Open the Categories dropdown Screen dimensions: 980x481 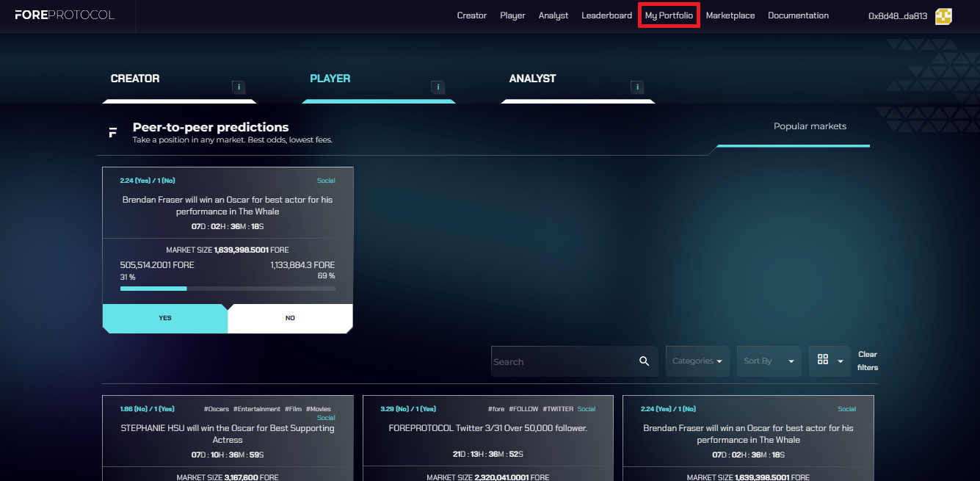point(697,361)
